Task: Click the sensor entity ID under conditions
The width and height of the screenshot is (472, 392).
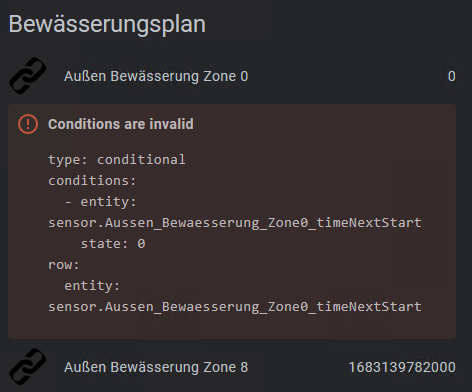Action: 235,222
